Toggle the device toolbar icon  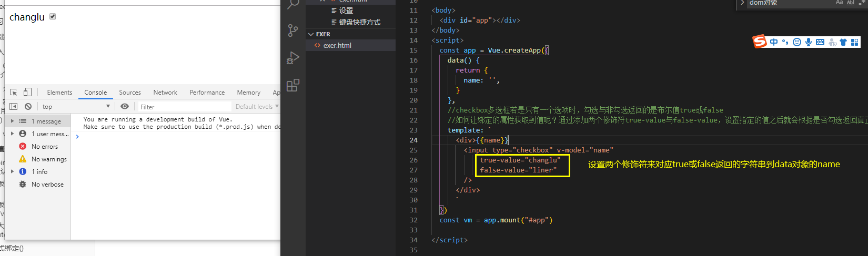(x=27, y=92)
